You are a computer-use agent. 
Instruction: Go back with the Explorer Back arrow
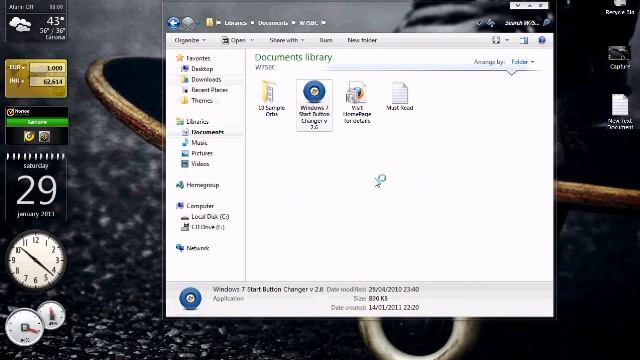pyautogui.click(x=173, y=23)
